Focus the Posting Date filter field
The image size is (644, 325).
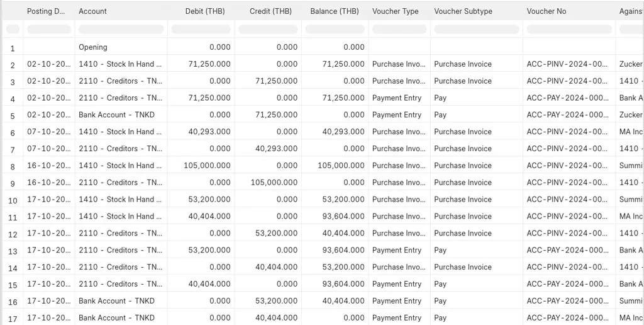click(49, 29)
